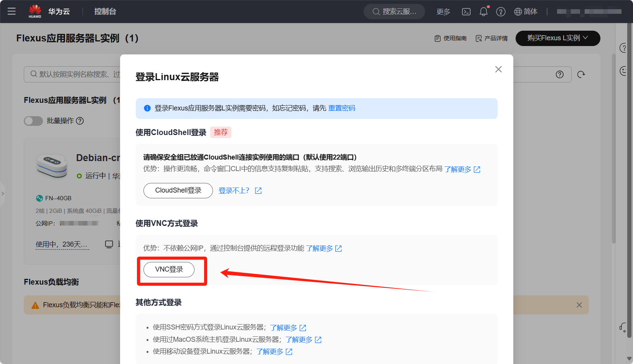Click the cloud service search box
The width and height of the screenshot is (633, 364).
(394, 12)
